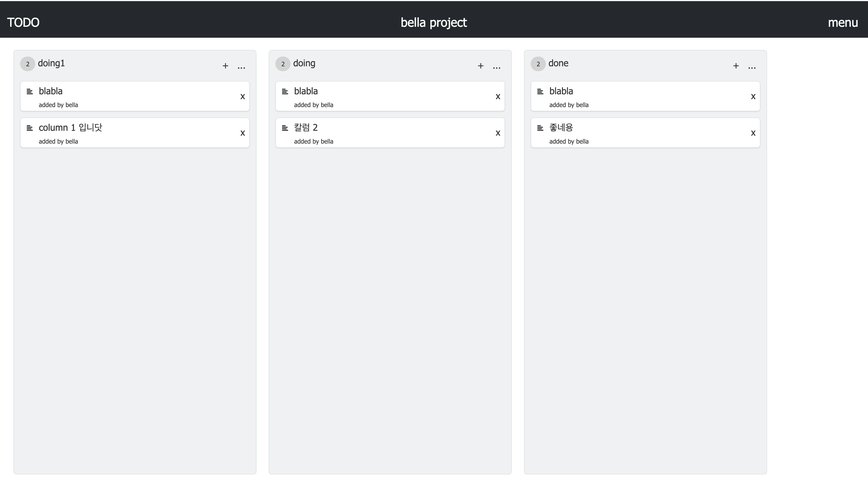Open more options for doing1 column
This screenshot has height=497, width=868.
tap(242, 66)
